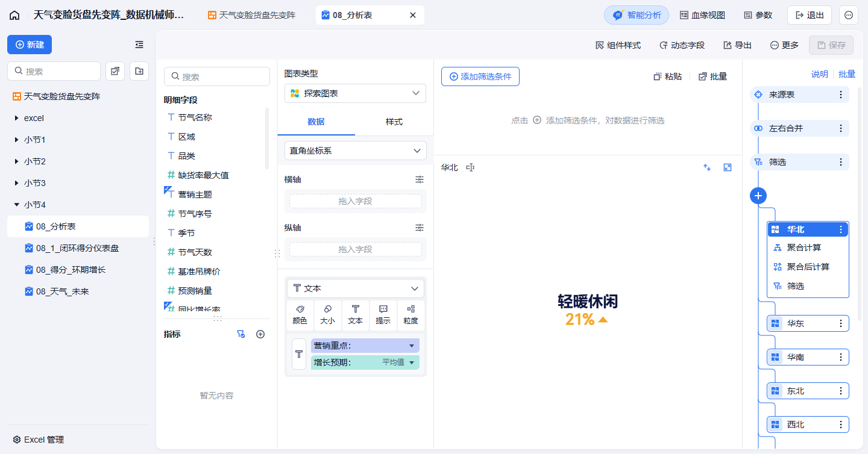The width and height of the screenshot is (868, 454).
Task: Expand the 小节3 folder
Action: click(x=17, y=183)
